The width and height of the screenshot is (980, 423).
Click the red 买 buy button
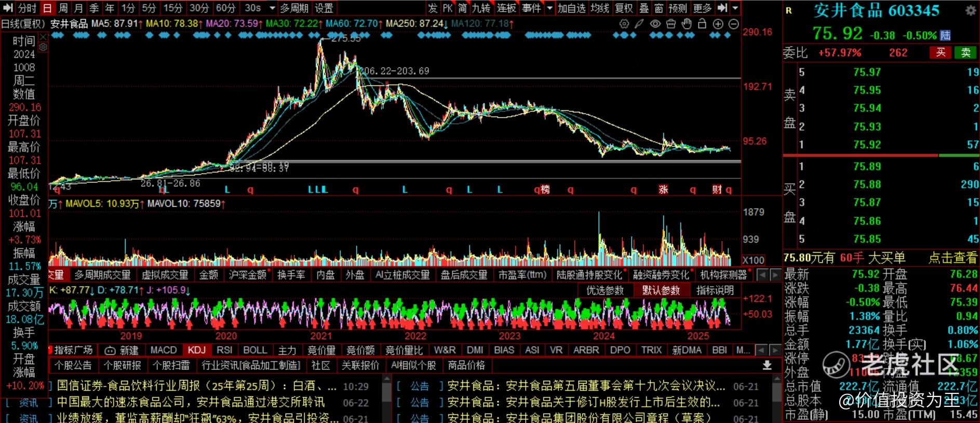pos(941,52)
